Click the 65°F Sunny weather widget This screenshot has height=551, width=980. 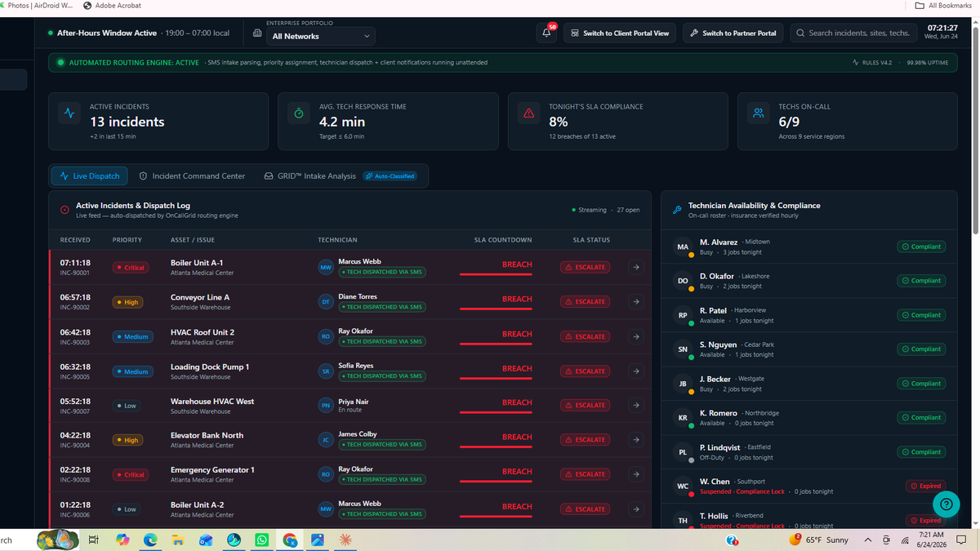(x=820, y=540)
